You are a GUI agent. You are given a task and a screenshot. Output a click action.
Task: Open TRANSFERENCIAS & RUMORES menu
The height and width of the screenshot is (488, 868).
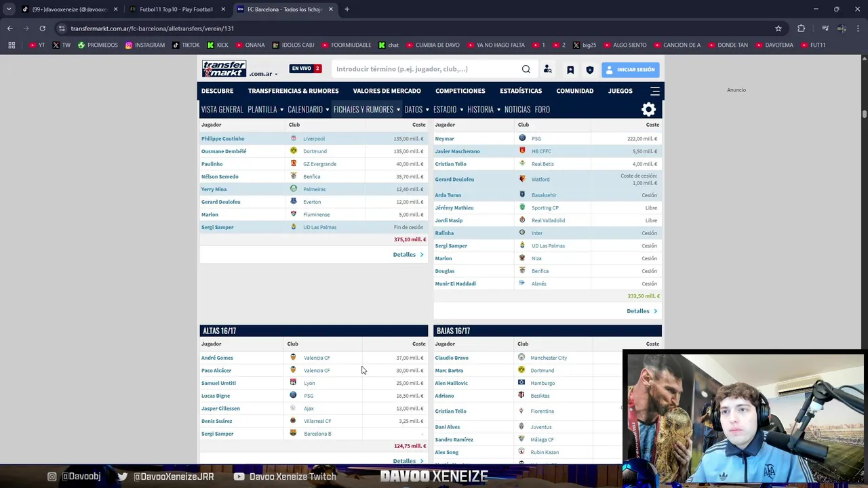293,91
